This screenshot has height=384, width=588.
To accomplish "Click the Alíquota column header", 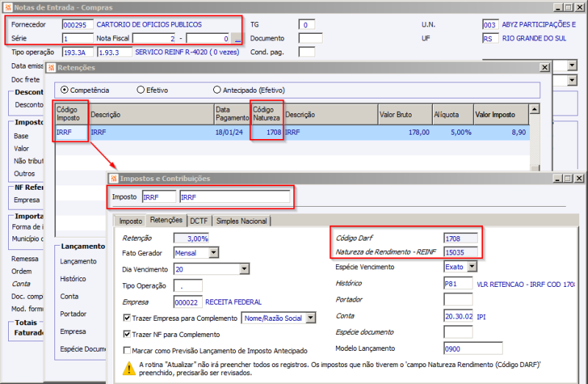I will (453, 115).
